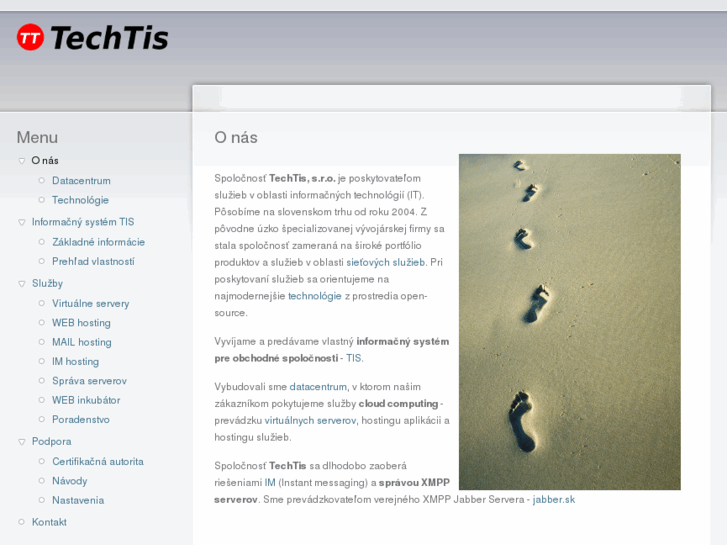Open Správa serverov menu entry

coord(89,381)
